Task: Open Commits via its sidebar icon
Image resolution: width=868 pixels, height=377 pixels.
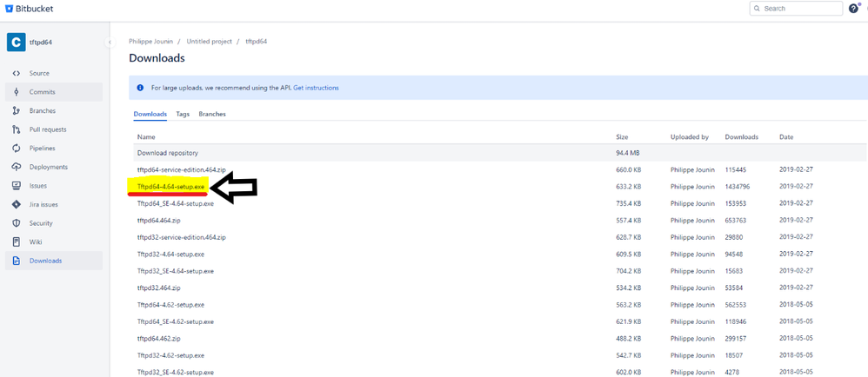Action: coord(17,92)
